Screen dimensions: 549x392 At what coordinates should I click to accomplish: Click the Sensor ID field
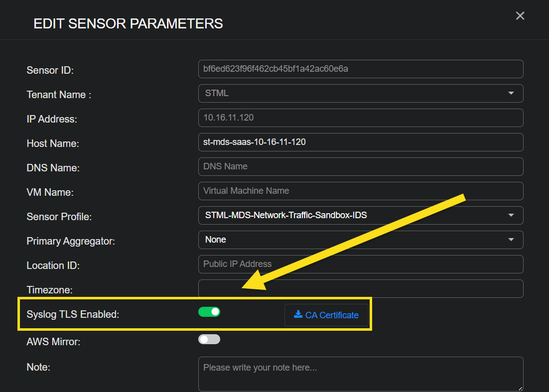pos(360,69)
